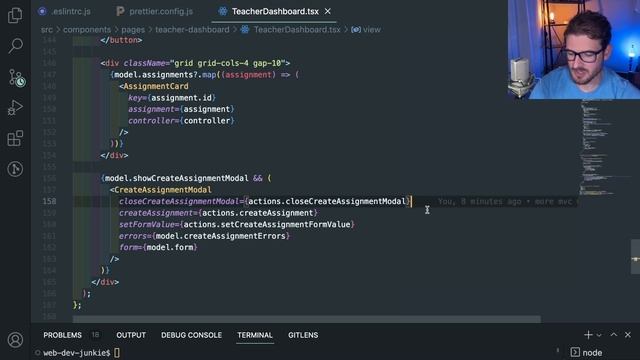Click text model.form in editor
The image size is (640, 360).
[x=170, y=247]
